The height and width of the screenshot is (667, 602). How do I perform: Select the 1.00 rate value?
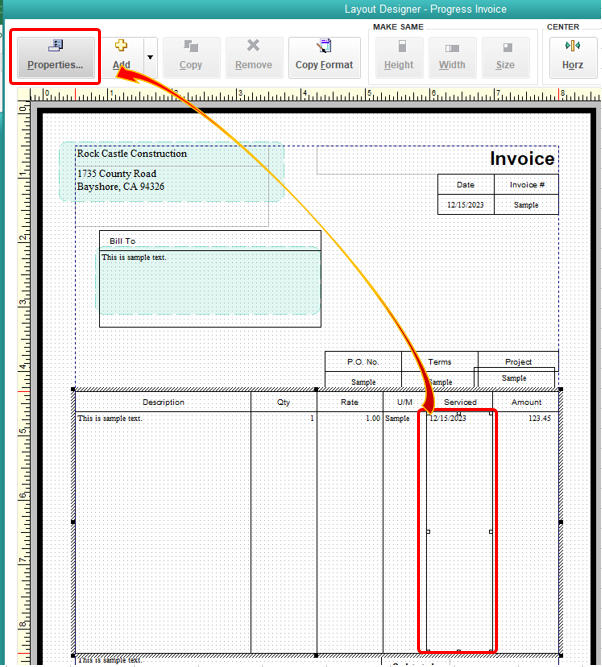373,418
